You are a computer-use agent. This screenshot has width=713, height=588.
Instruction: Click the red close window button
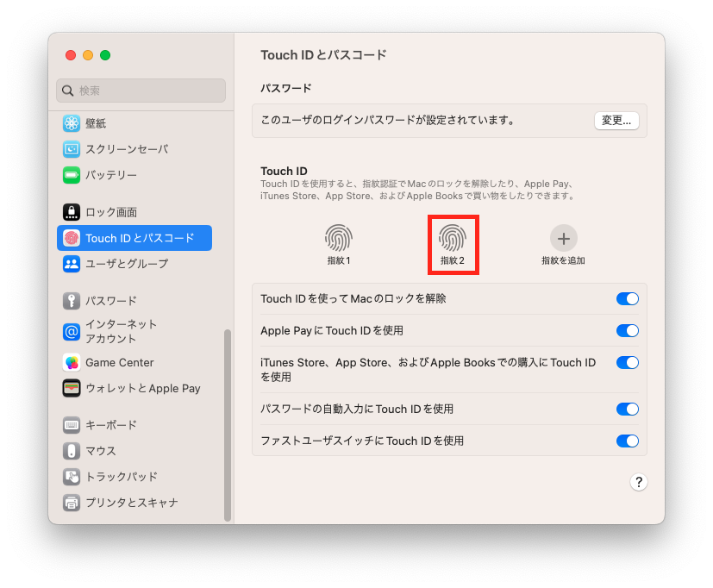[x=71, y=55]
